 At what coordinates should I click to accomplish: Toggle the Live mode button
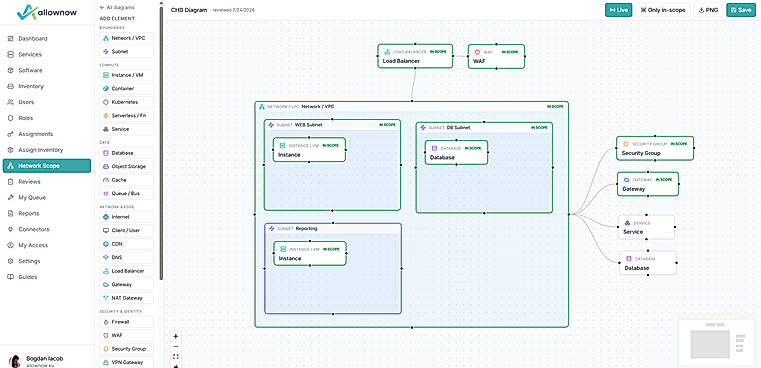coord(618,10)
